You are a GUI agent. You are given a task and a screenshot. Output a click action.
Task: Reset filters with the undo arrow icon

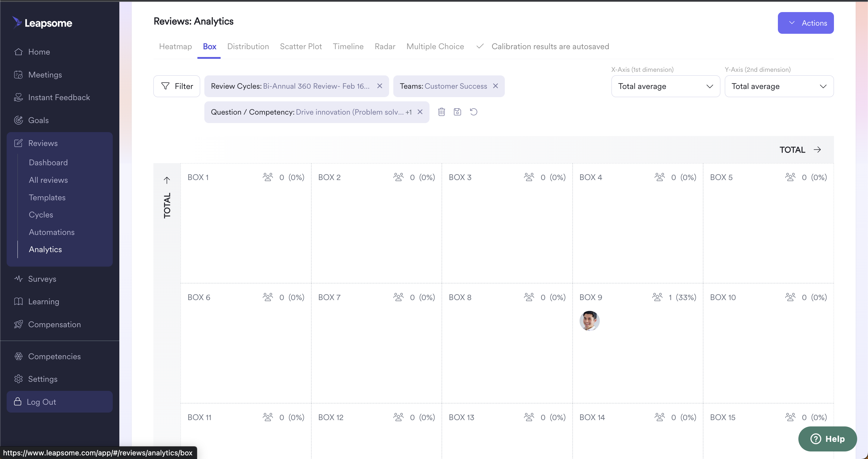(473, 112)
